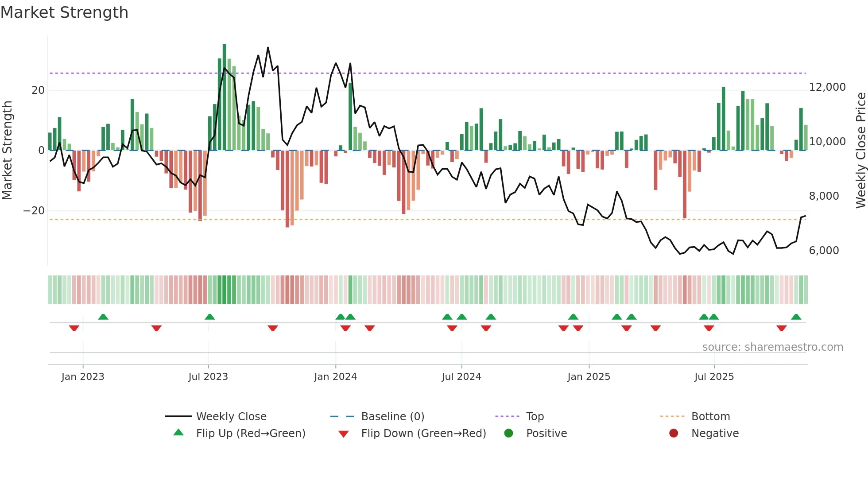Click the green flip-up marker at Jul 2023

pos(210,317)
